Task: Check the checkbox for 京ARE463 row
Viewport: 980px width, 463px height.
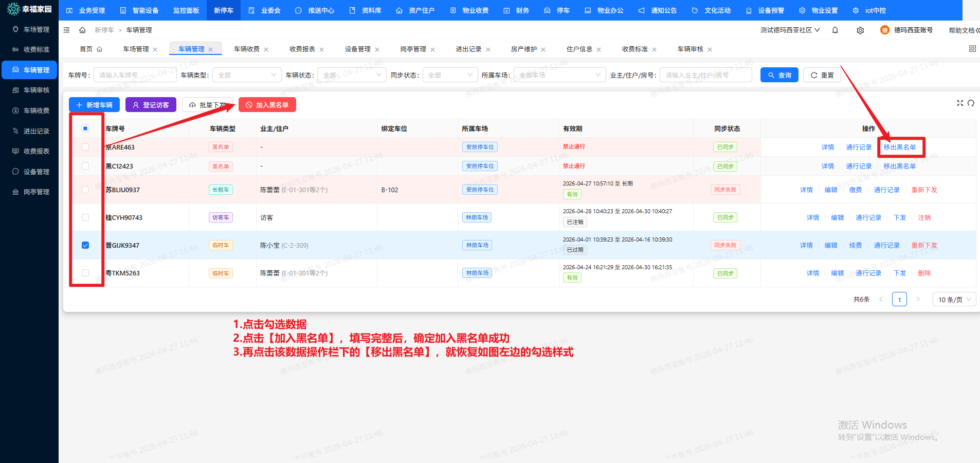Action: click(85, 147)
